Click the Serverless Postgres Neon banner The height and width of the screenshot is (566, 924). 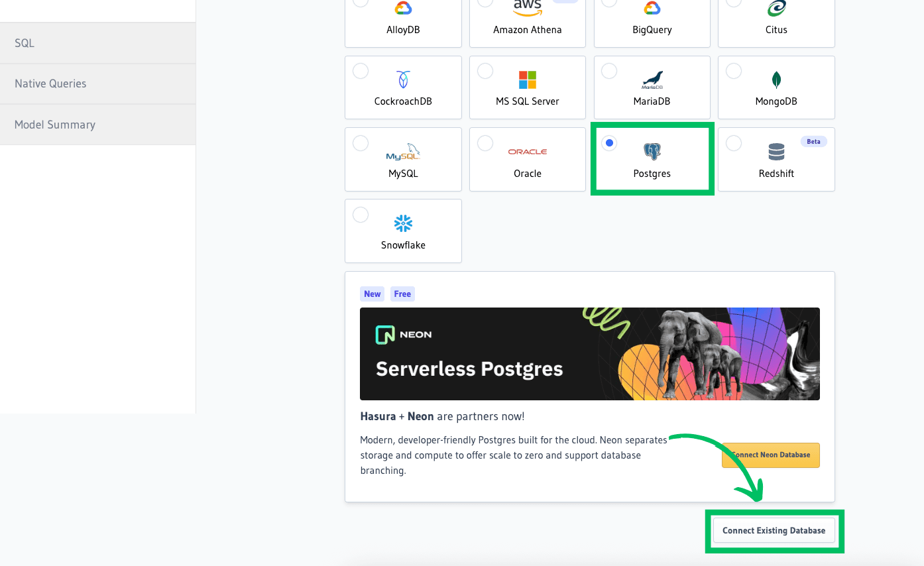tap(589, 353)
